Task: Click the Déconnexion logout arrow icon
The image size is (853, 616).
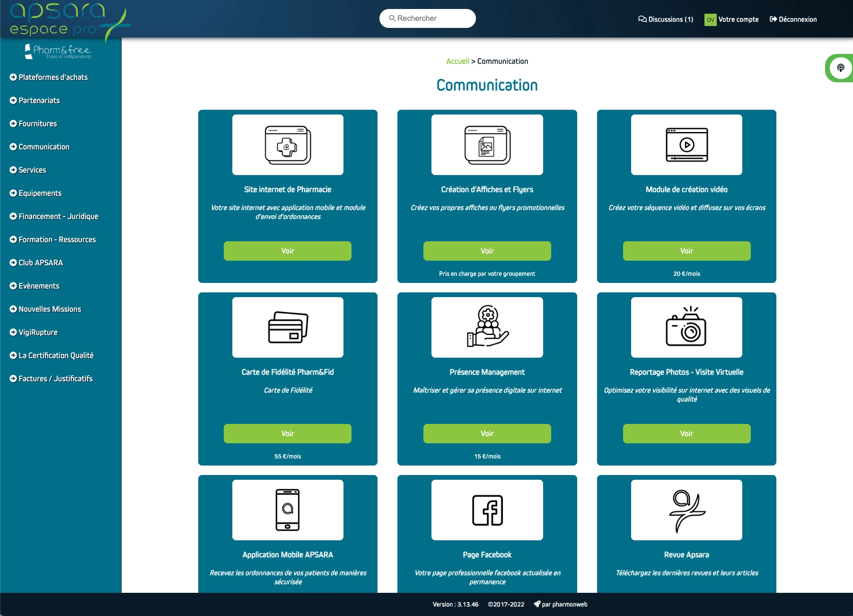Action: (x=774, y=19)
